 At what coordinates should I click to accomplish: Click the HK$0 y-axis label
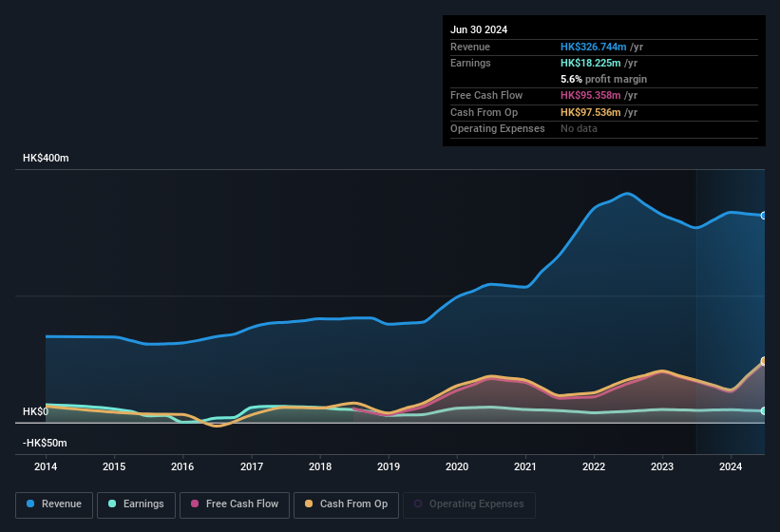point(36,411)
